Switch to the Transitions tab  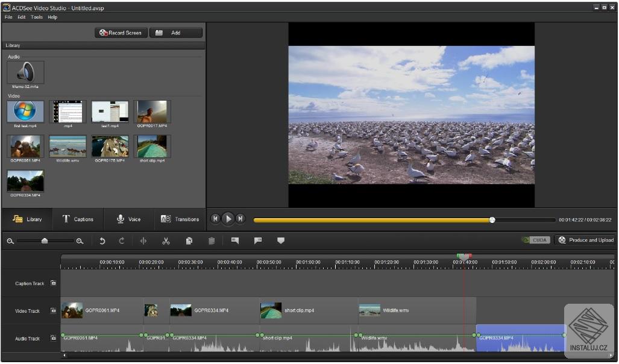180,219
